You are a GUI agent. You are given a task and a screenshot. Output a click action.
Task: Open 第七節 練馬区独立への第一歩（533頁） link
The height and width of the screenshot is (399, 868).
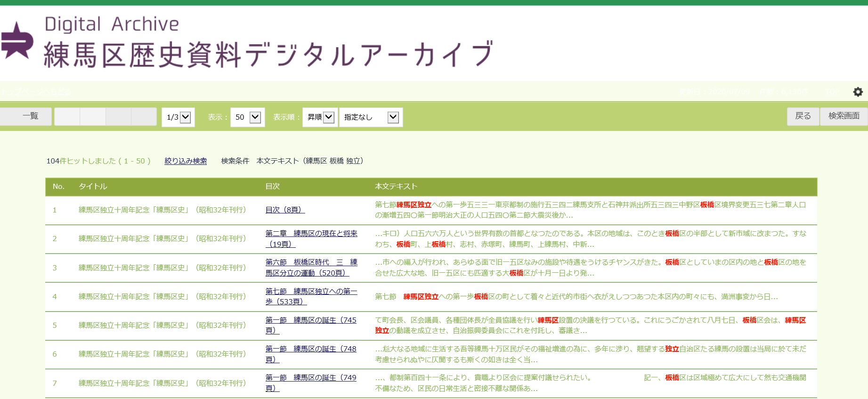pos(311,296)
